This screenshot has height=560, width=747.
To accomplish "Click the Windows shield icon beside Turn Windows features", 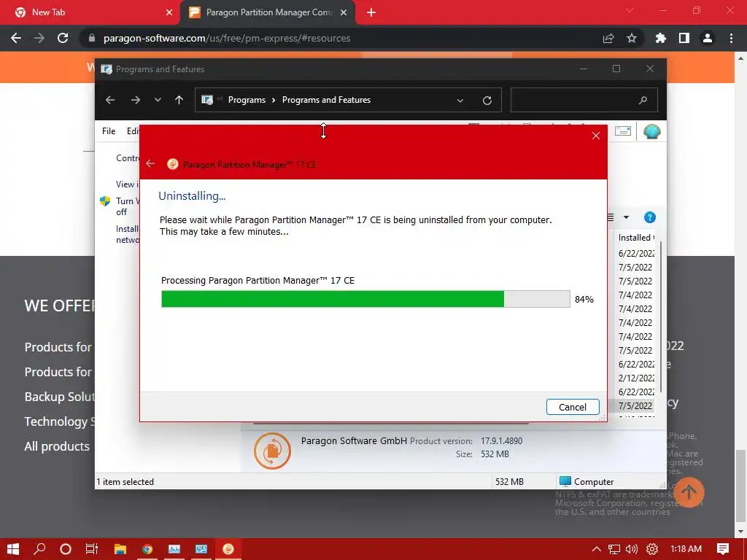I will click(105, 201).
